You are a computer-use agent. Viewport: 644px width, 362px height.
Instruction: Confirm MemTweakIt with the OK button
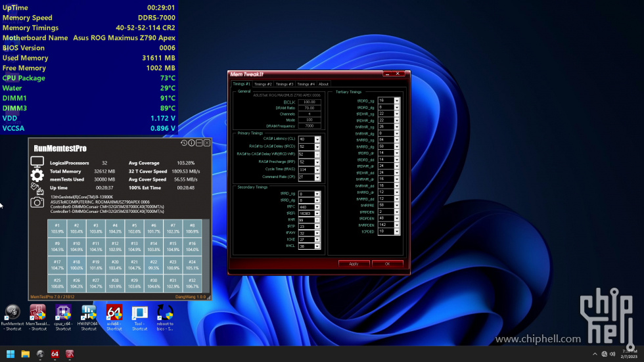click(387, 264)
